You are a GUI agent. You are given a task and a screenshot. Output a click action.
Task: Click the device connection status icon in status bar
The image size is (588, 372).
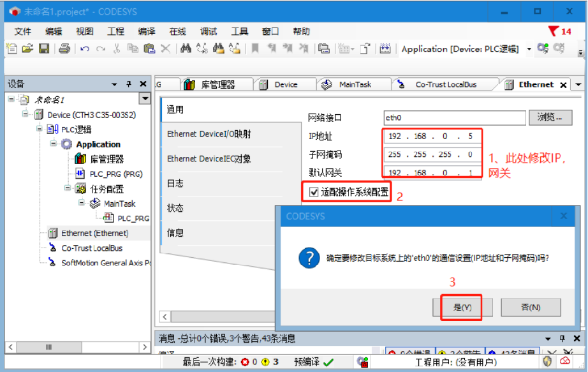coord(363,362)
